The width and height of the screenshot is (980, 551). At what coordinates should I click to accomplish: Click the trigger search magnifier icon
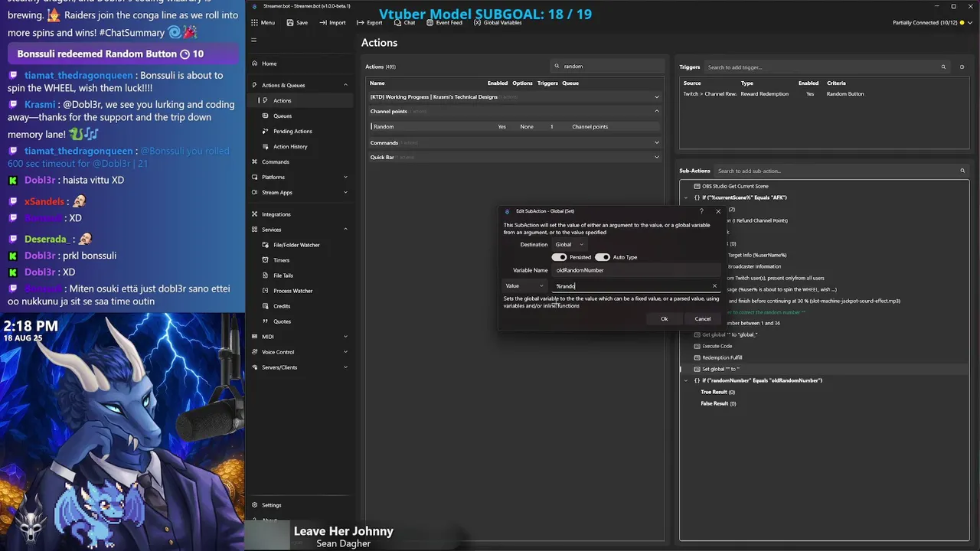pyautogui.click(x=944, y=67)
